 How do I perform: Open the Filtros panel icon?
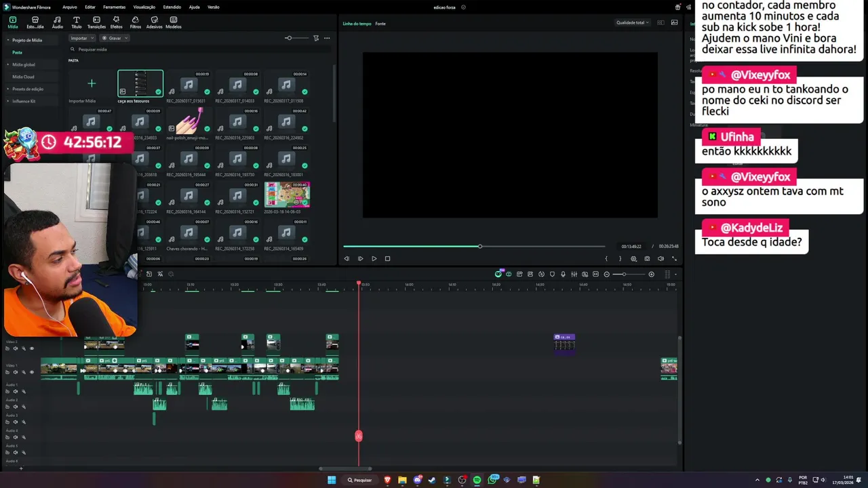(x=135, y=20)
